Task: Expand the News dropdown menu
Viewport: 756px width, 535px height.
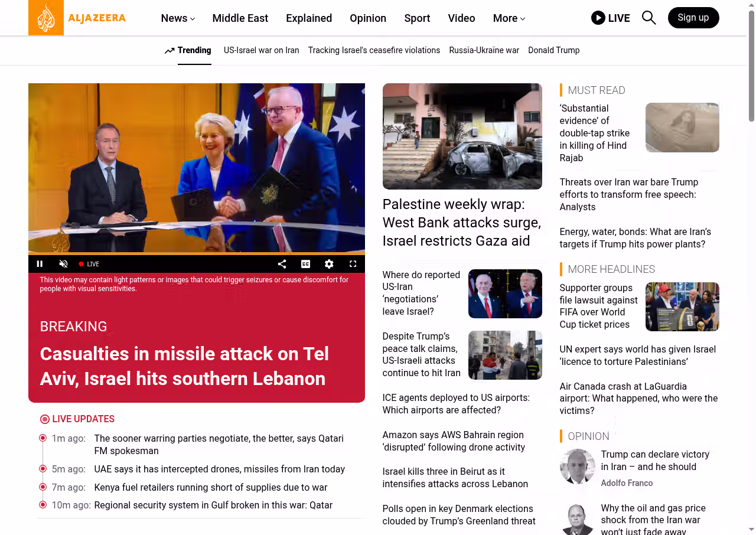Action: (178, 18)
